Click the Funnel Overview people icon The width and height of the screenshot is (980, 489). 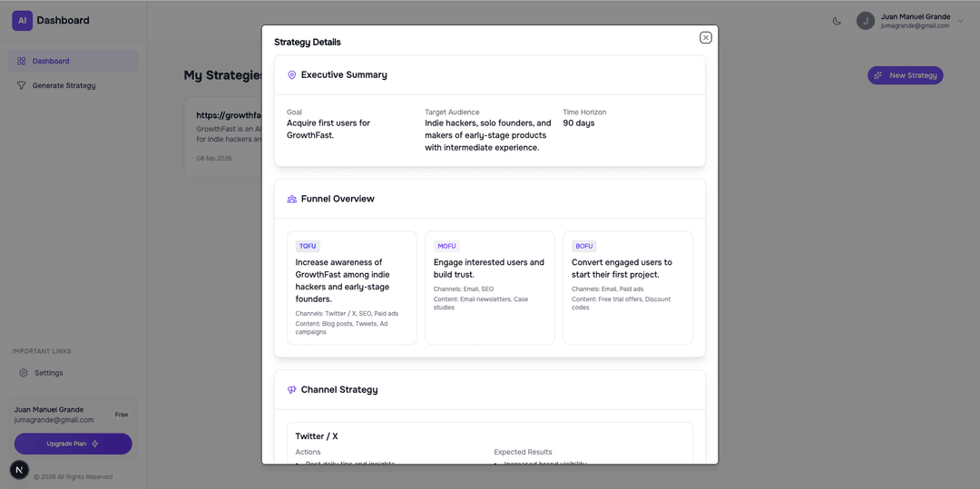[292, 199]
